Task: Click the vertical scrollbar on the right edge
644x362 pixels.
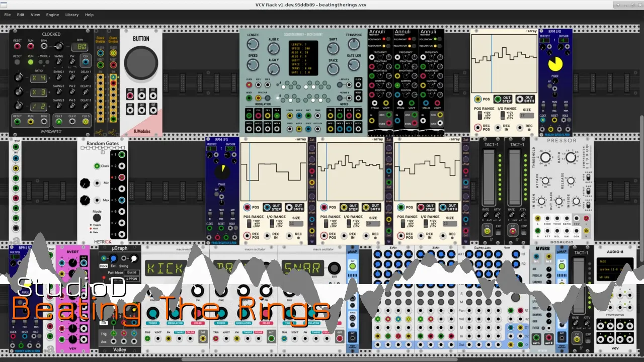Action: [642, 189]
